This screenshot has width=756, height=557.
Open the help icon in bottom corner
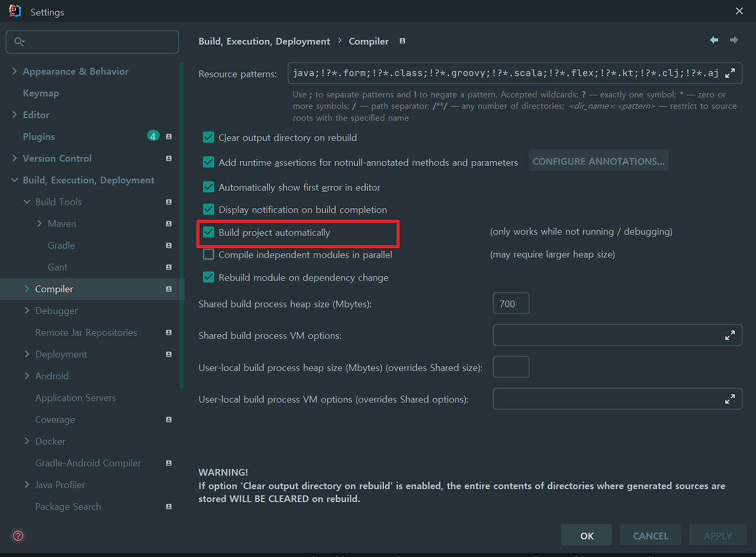[17, 536]
